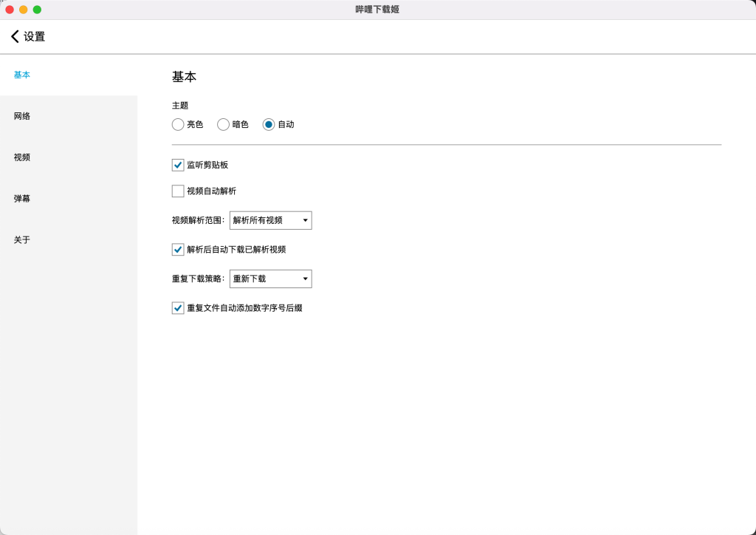Viewport: 756px width, 535px height.
Task: Open the 视频 settings tab
Action: tap(69, 157)
